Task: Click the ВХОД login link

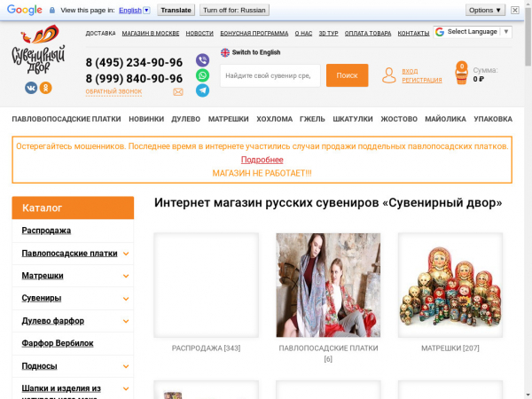Action: (410, 71)
